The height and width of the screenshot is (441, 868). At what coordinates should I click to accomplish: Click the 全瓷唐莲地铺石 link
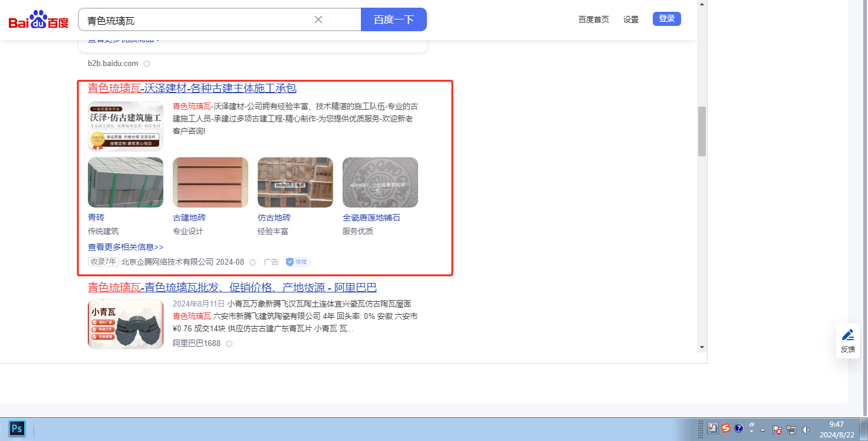tap(371, 218)
